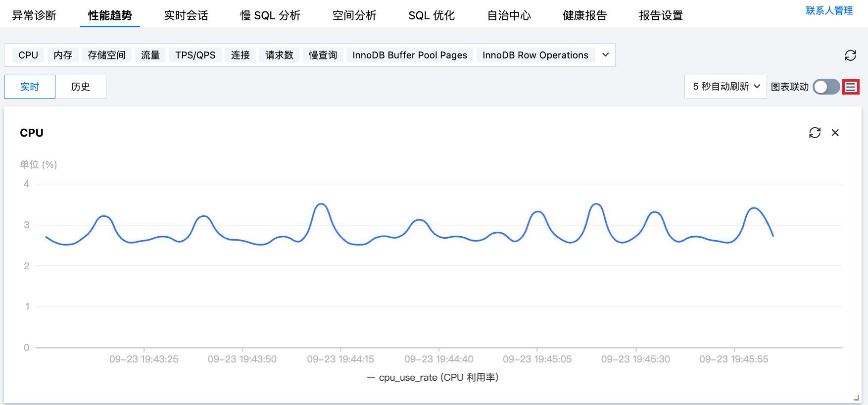The height and width of the screenshot is (405, 868).
Task: Open the 健康报告 tab
Action: point(584,15)
